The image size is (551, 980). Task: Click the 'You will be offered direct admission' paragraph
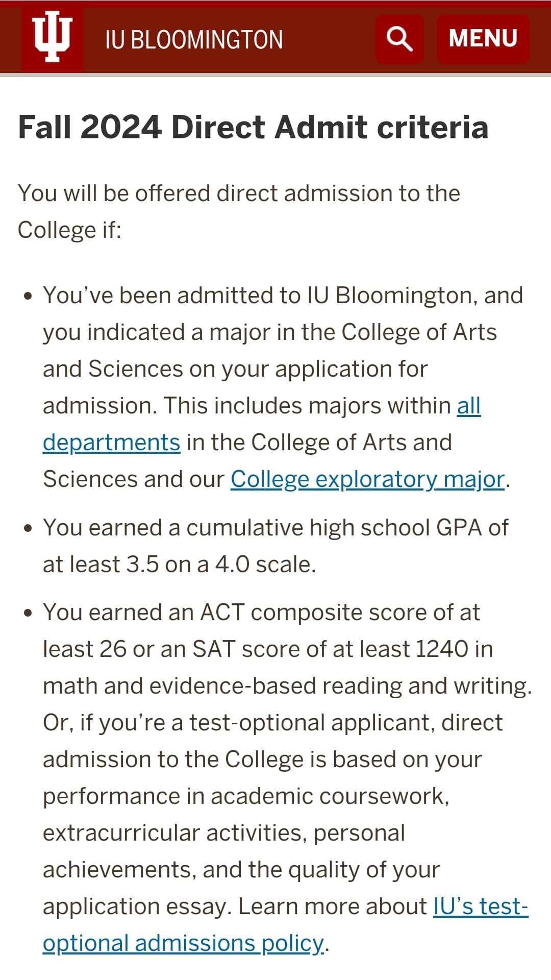(239, 194)
